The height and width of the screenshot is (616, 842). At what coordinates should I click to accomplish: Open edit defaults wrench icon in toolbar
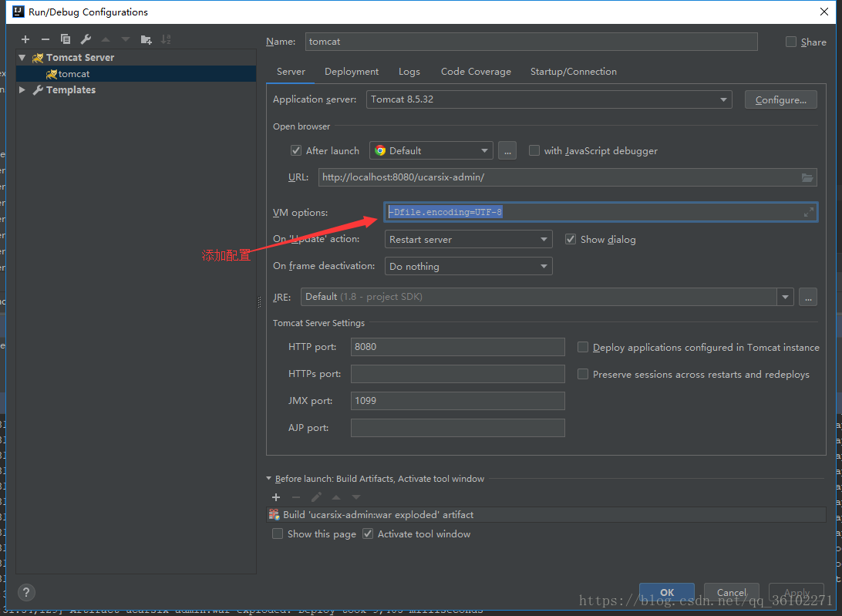click(x=86, y=39)
